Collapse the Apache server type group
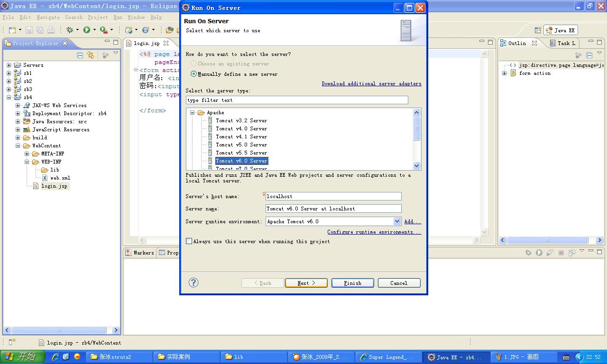The image size is (607, 364). coord(193,113)
